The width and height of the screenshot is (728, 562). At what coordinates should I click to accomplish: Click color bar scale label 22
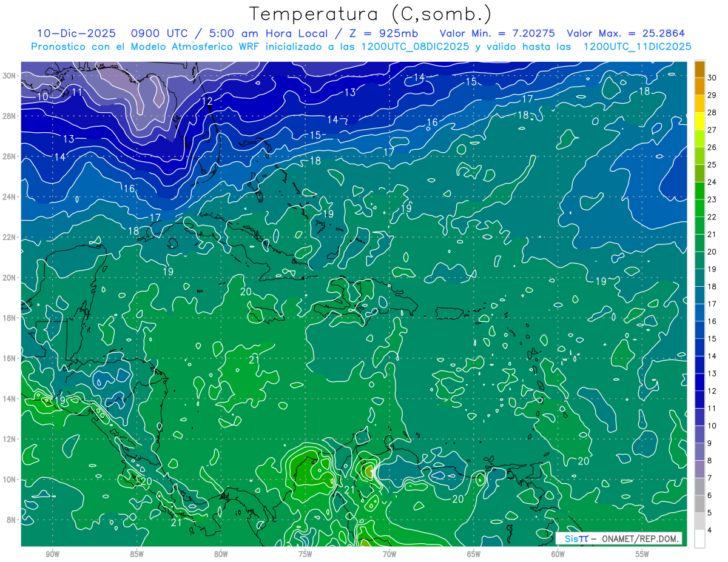(x=712, y=217)
